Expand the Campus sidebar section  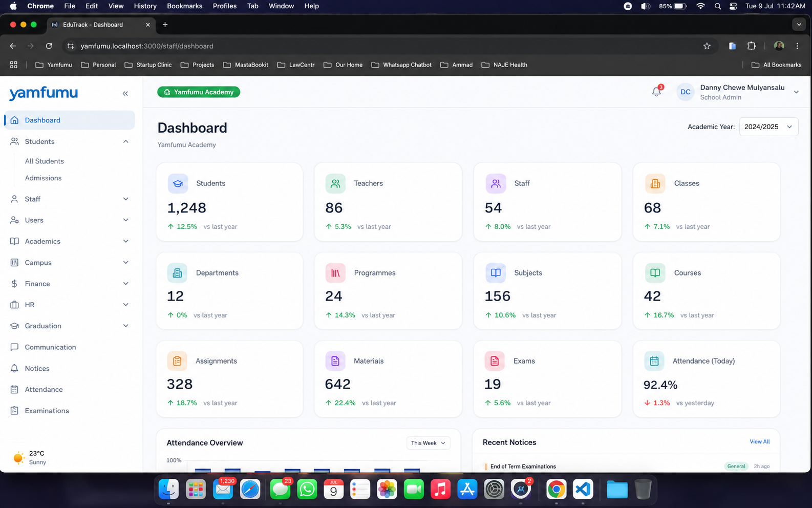125,263
